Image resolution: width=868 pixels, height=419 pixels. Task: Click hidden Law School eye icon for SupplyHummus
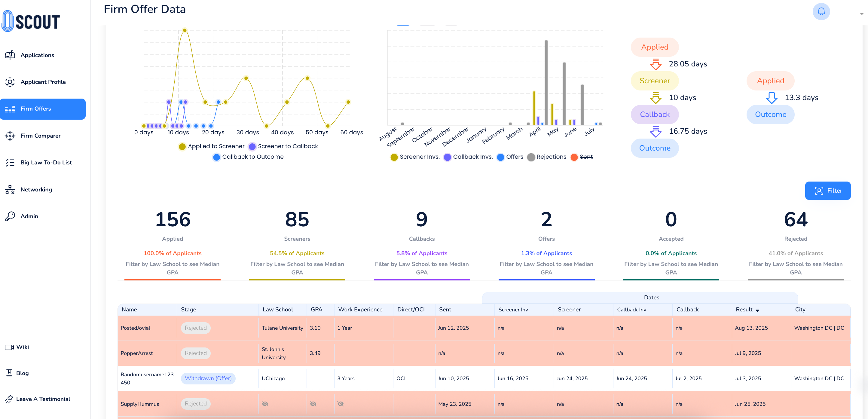[265, 404]
